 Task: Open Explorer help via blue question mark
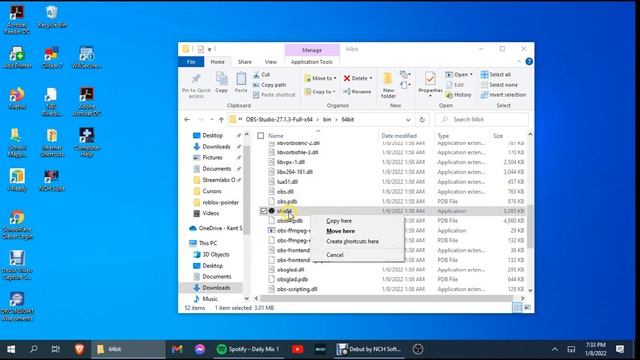[529, 62]
